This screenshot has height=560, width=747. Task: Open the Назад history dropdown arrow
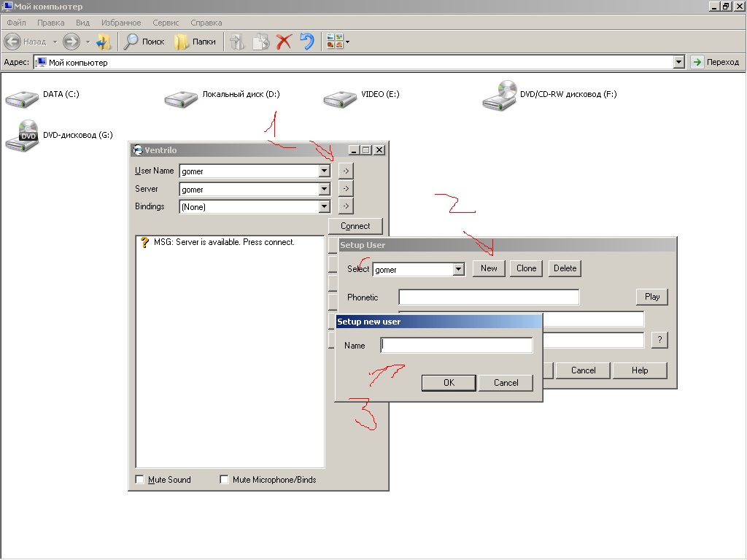click(x=55, y=42)
